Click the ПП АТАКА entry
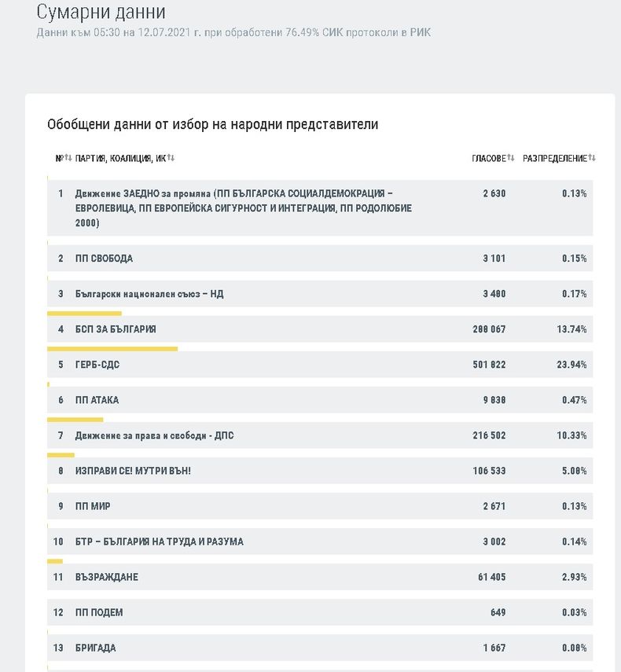The image size is (621, 672). 97,400
